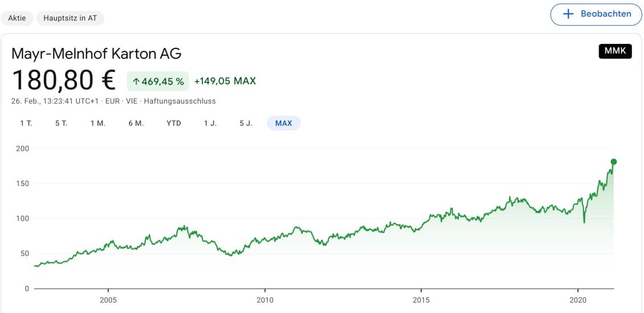
Task: Click the green endpoint dot on chart
Action: 614,162
